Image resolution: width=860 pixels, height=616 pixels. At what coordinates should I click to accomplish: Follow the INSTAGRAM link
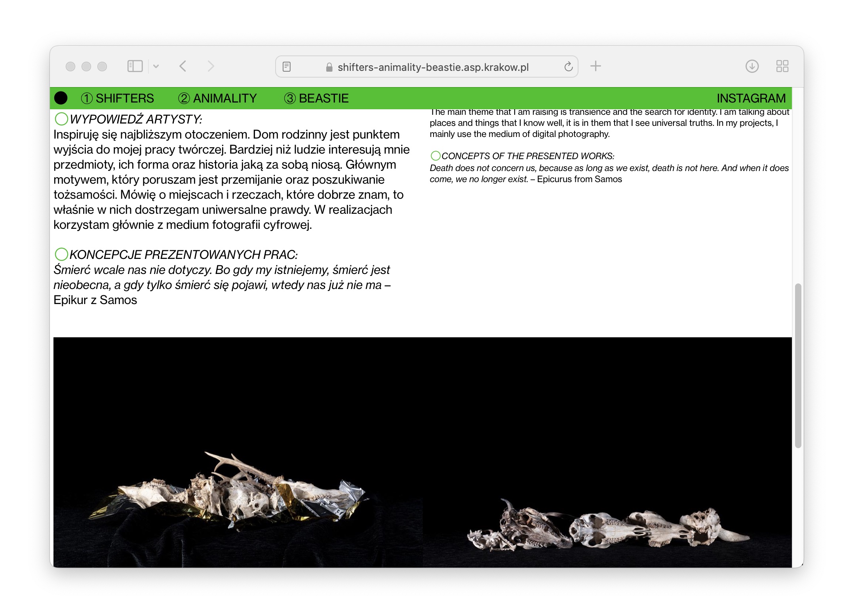click(751, 98)
